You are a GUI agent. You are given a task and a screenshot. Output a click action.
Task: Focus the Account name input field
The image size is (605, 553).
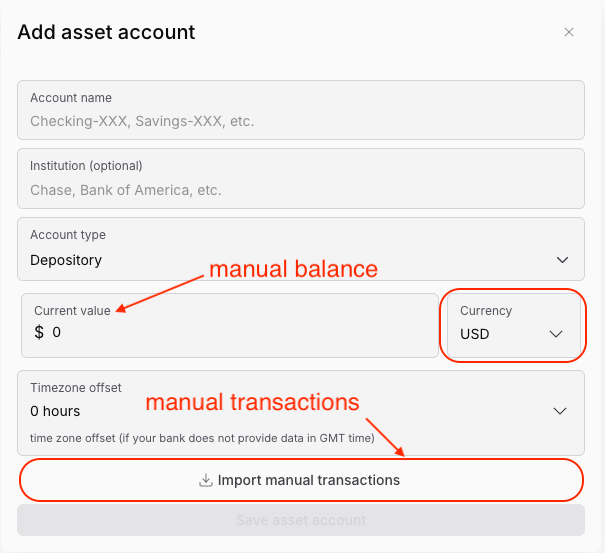pos(300,121)
